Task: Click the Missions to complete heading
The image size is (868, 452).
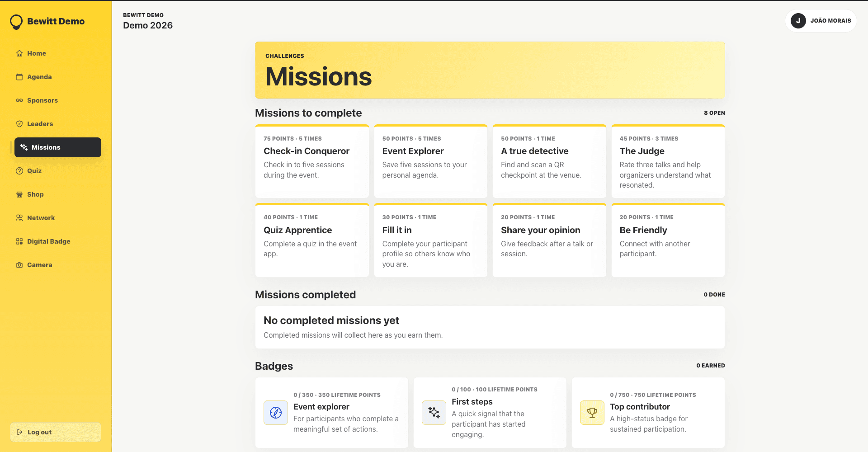Action: [308, 113]
